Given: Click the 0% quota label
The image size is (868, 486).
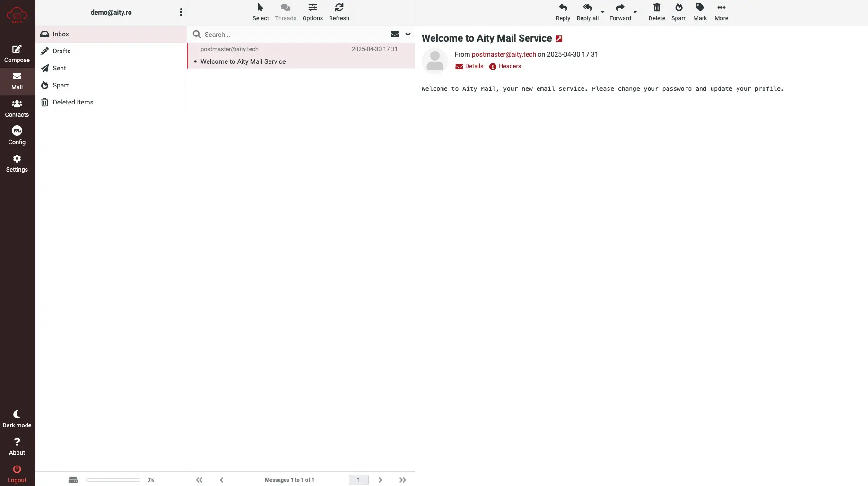Looking at the screenshot, I should [151, 480].
